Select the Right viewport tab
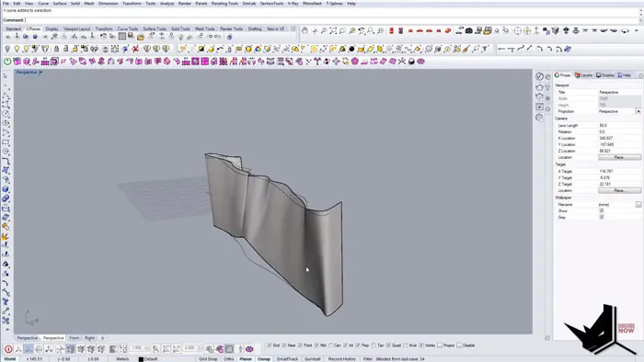The image size is (644, 362). point(89,338)
